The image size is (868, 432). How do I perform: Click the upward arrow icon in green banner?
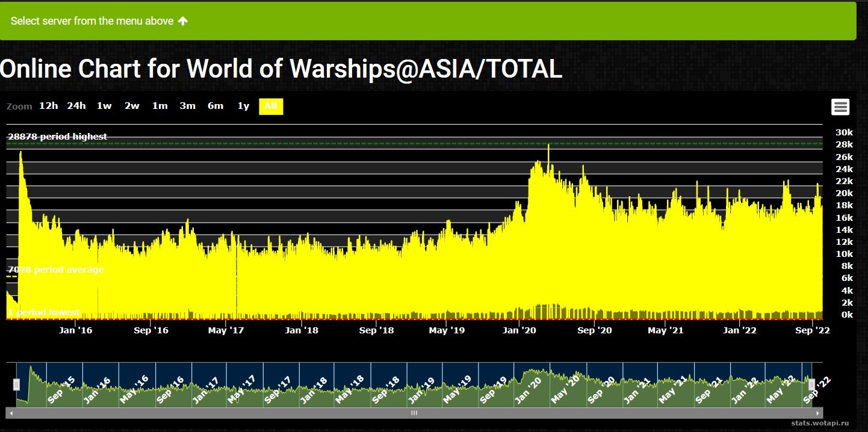point(183,21)
